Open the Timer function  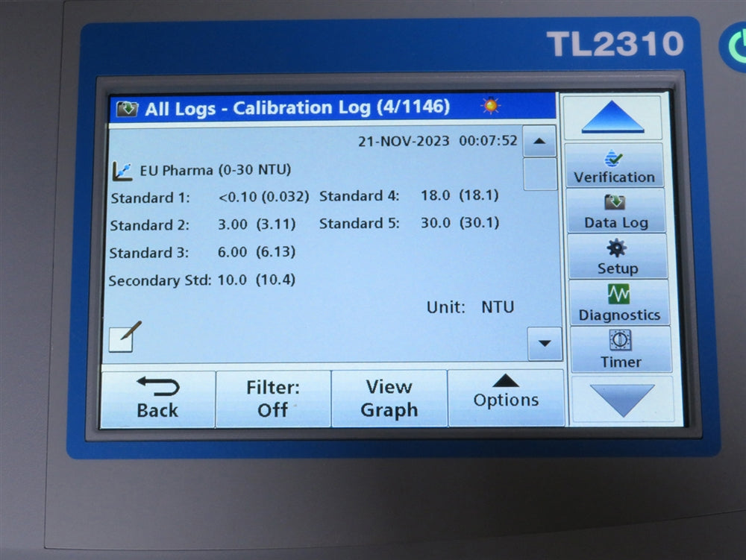(x=621, y=350)
